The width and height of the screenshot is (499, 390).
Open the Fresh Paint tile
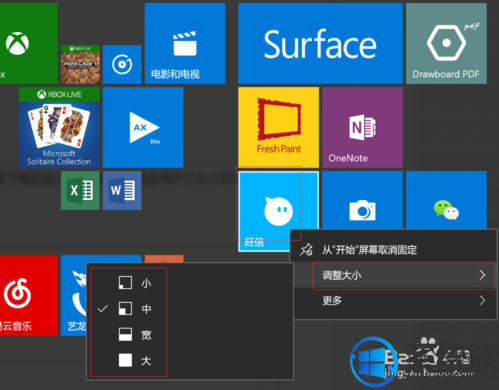279,127
